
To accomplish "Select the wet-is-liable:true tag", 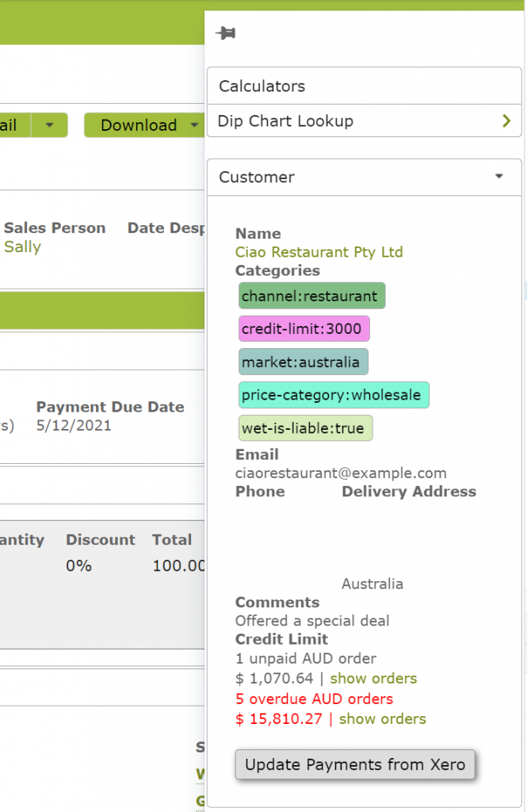I will click(x=305, y=428).
